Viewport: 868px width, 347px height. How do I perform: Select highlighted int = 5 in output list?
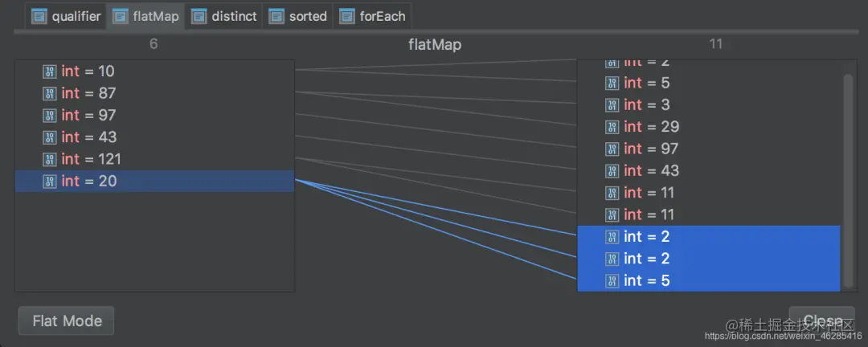(x=709, y=280)
